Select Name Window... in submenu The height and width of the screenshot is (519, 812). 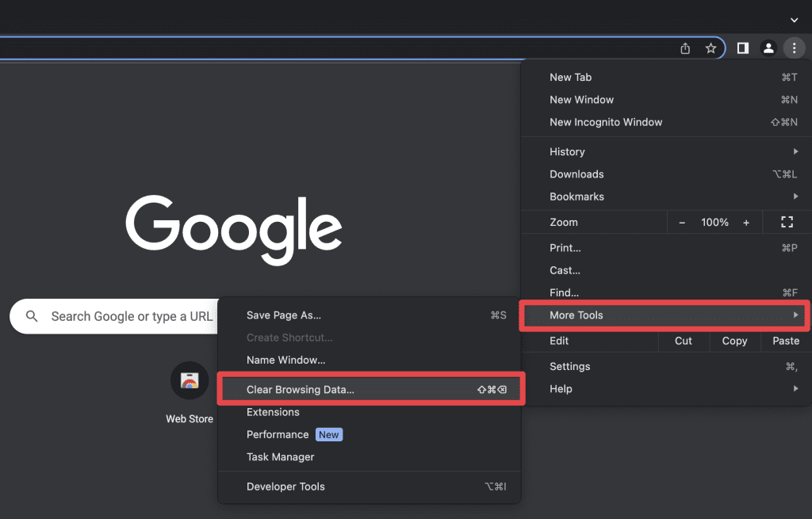tap(370, 361)
